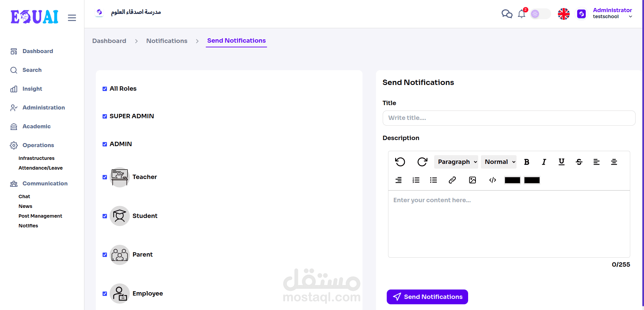Open the Normal font size dropdown
This screenshot has height=310, width=644.
[x=498, y=162]
